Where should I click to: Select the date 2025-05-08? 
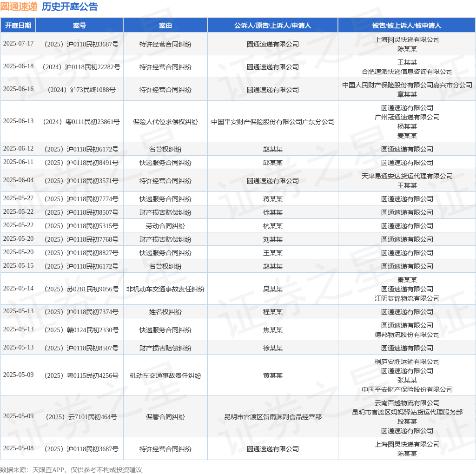pyautogui.click(x=18, y=448)
